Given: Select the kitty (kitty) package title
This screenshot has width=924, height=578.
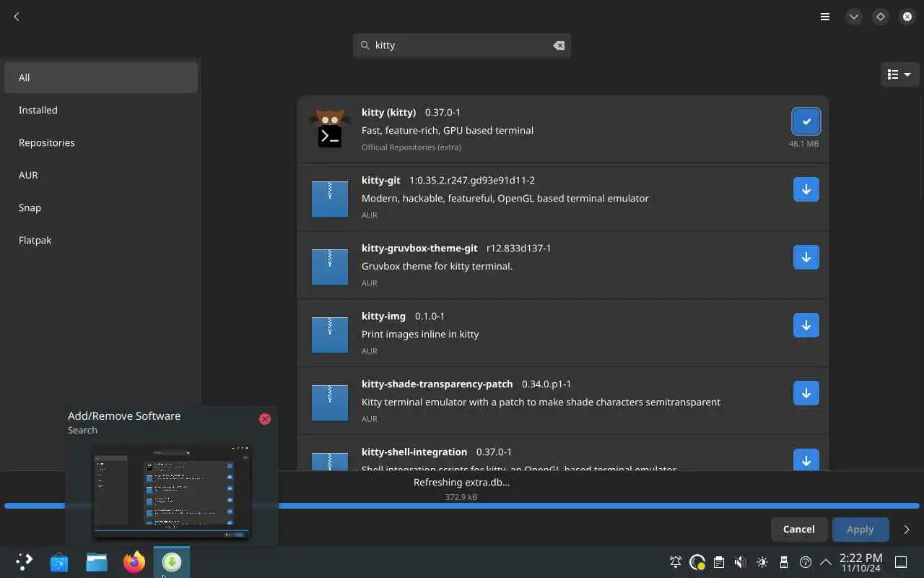Looking at the screenshot, I should pos(388,112).
